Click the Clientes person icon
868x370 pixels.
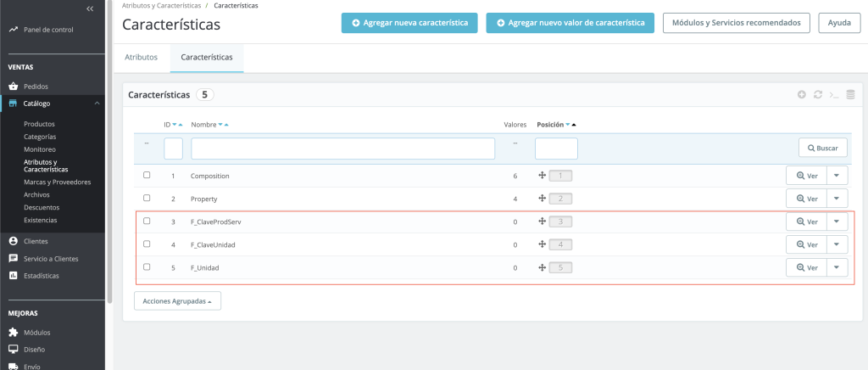pyautogui.click(x=14, y=242)
